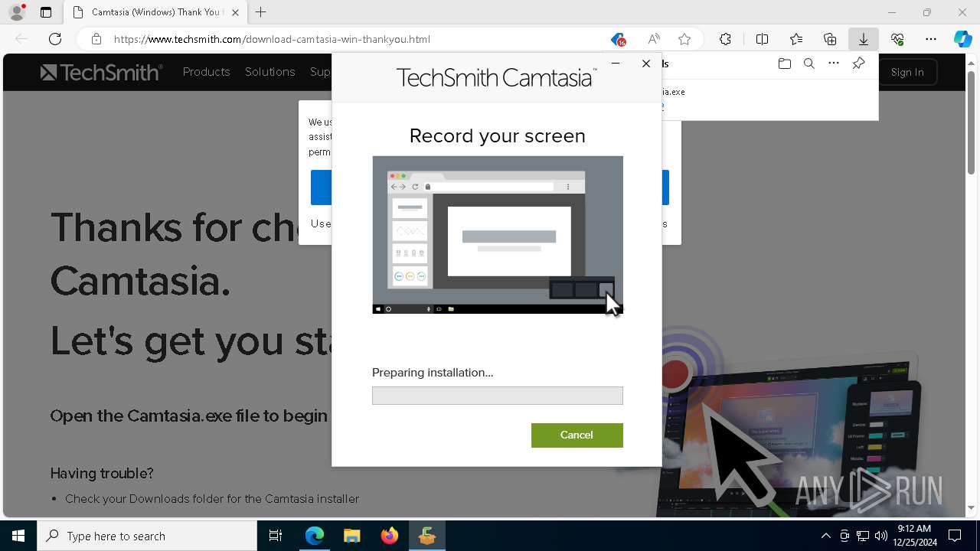This screenshot has width=980, height=551.
Task: Open Edge Settings and more menu
Action: [931, 39]
